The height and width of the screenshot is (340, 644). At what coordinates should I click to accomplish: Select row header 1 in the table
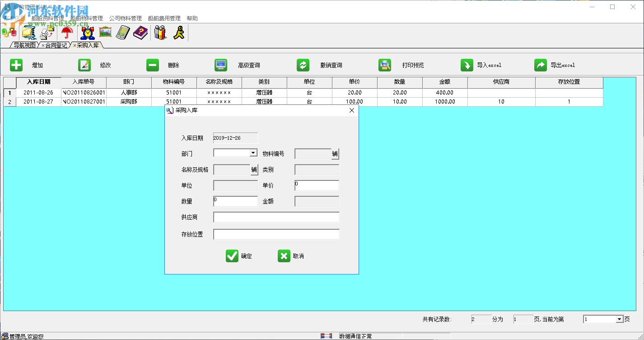coord(10,93)
